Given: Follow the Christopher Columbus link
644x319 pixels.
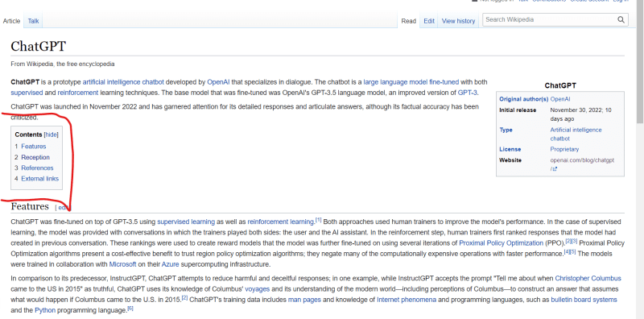Looking at the screenshot, I should tap(588, 278).
